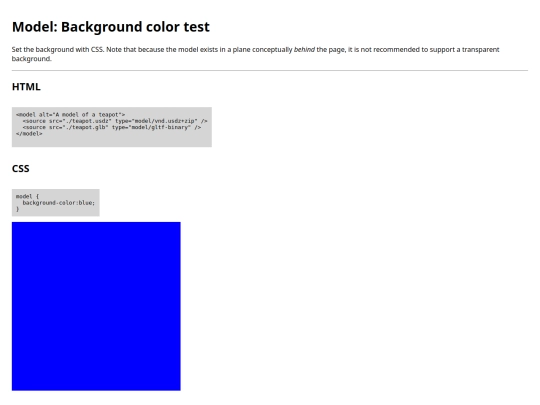Image resolution: width=540 pixels, height=405 pixels.
Task: Click the HTML code block with model markup
Action: pos(112,127)
